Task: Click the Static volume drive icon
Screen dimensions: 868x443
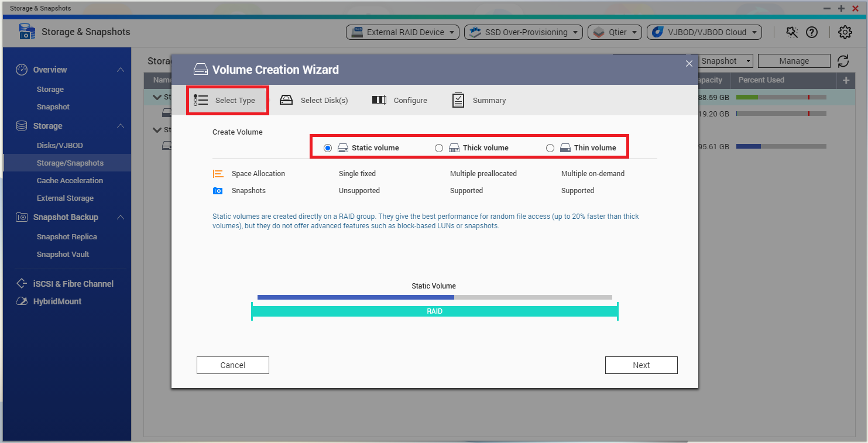Action: (343, 148)
